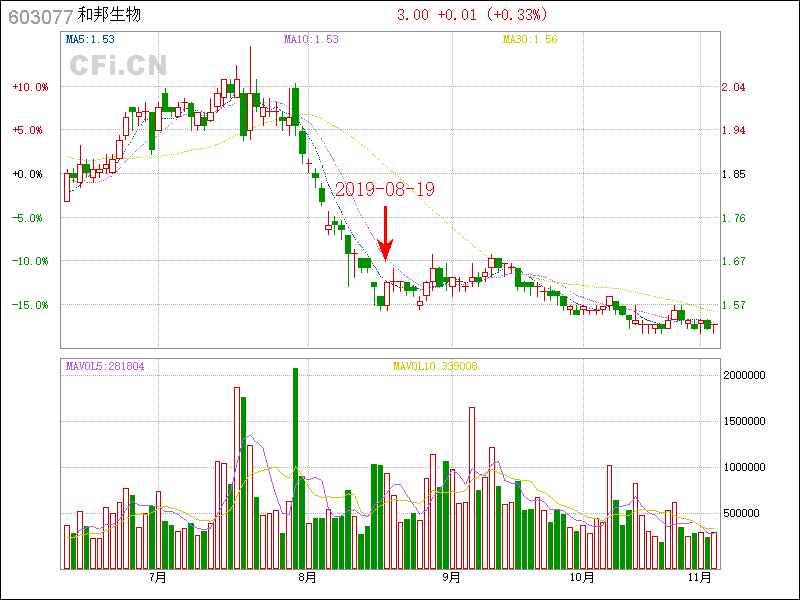800x600 pixels.
Task: Click the 10月 label on time axis
Action: coord(582,577)
